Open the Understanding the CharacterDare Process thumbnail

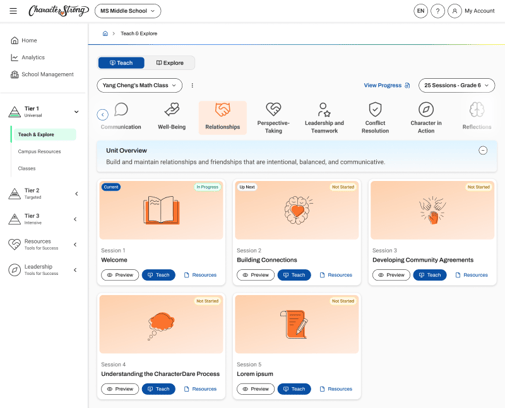coord(161,324)
